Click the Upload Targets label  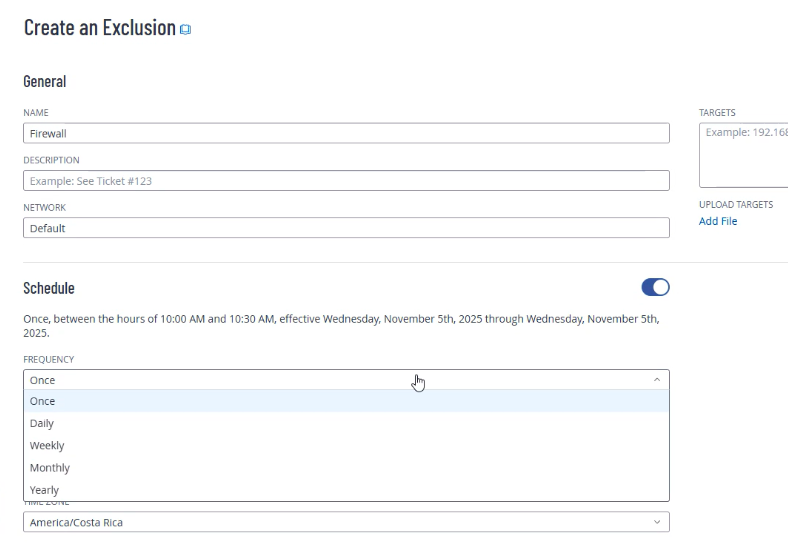point(735,205)
